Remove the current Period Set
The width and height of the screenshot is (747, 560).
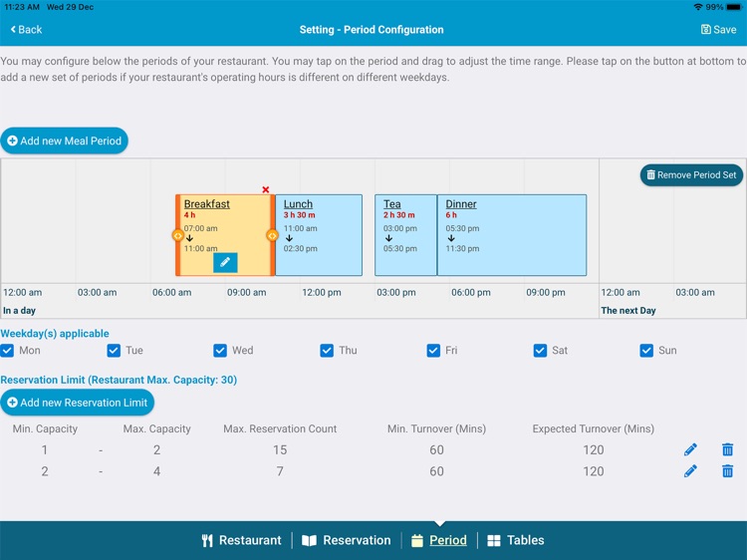pos(691,175)
